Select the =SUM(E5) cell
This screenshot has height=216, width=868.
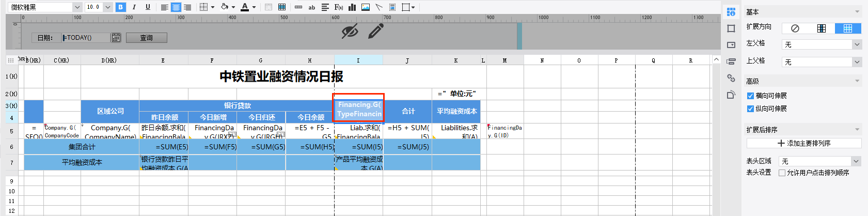point(164,147)
